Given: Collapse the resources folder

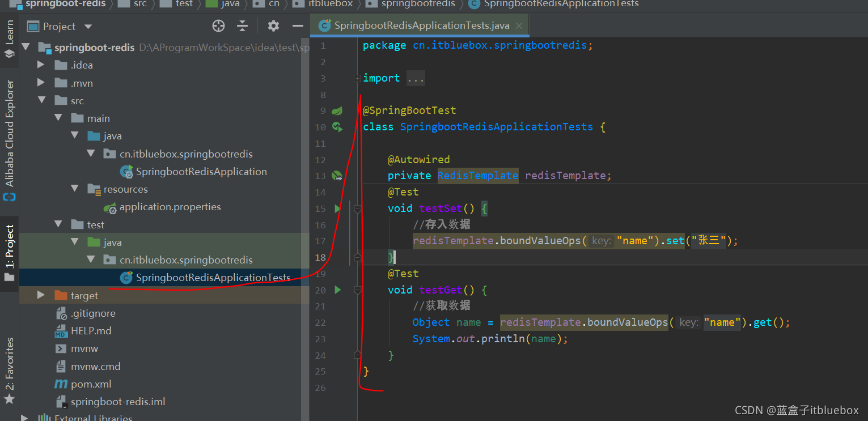Looking at the screenshot, I should pos(74,189).
